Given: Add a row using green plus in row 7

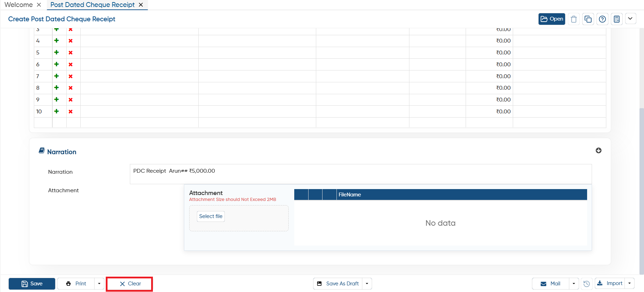Looking at the screenshot, I should pos(57,76).
